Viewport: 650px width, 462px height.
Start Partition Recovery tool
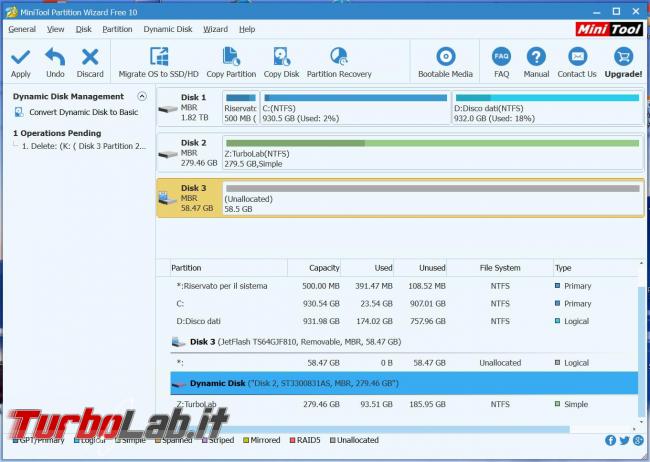(339, 63)
